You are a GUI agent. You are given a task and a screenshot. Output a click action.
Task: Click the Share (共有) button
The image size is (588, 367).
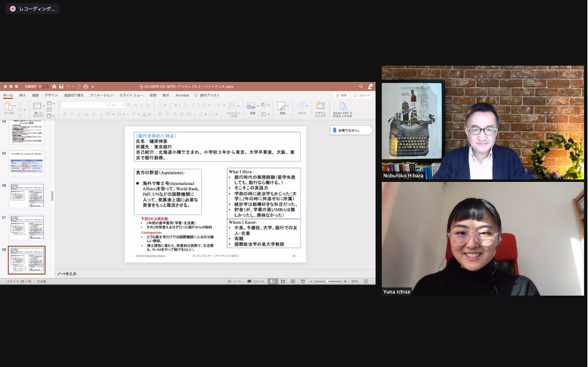tap(341, 96)
